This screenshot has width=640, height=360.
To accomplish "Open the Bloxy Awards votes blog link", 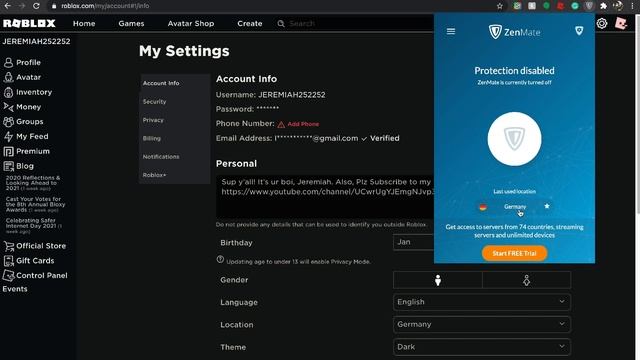I will (x=35, y=204).
